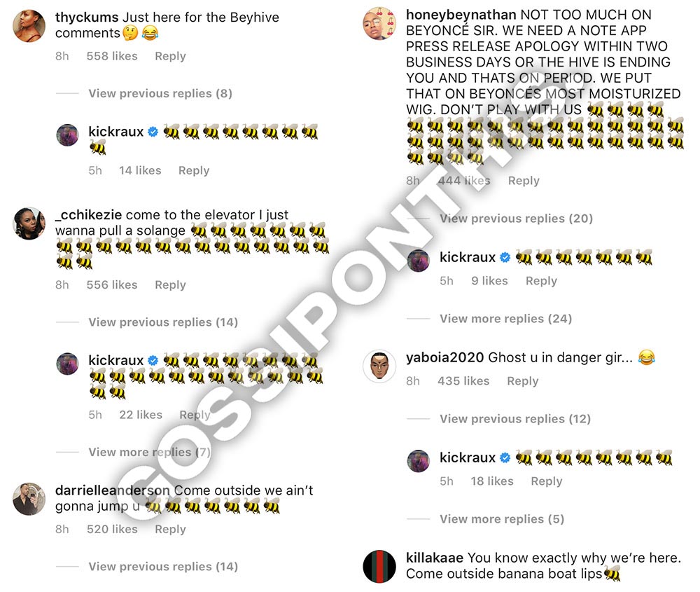Reply to honeybeynathan comment
700x592 pixels.
(x=524, y=181)
